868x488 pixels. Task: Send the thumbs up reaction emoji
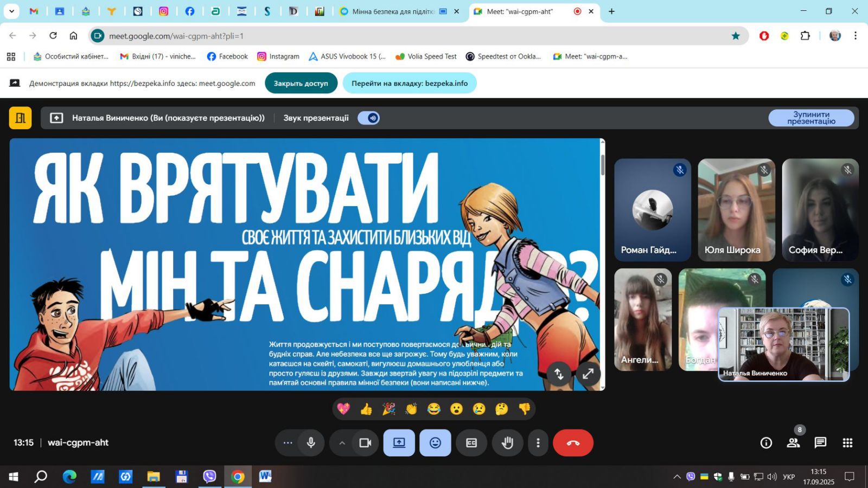[366, 409]
